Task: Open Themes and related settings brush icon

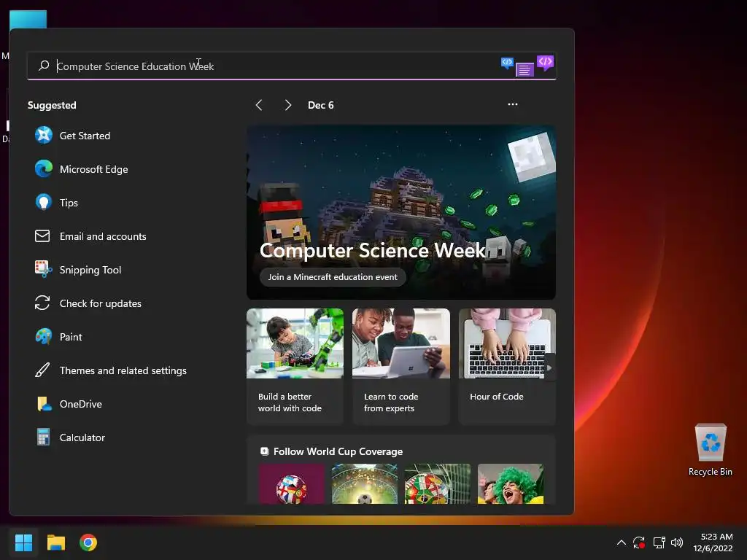Action: pos(42,370)
